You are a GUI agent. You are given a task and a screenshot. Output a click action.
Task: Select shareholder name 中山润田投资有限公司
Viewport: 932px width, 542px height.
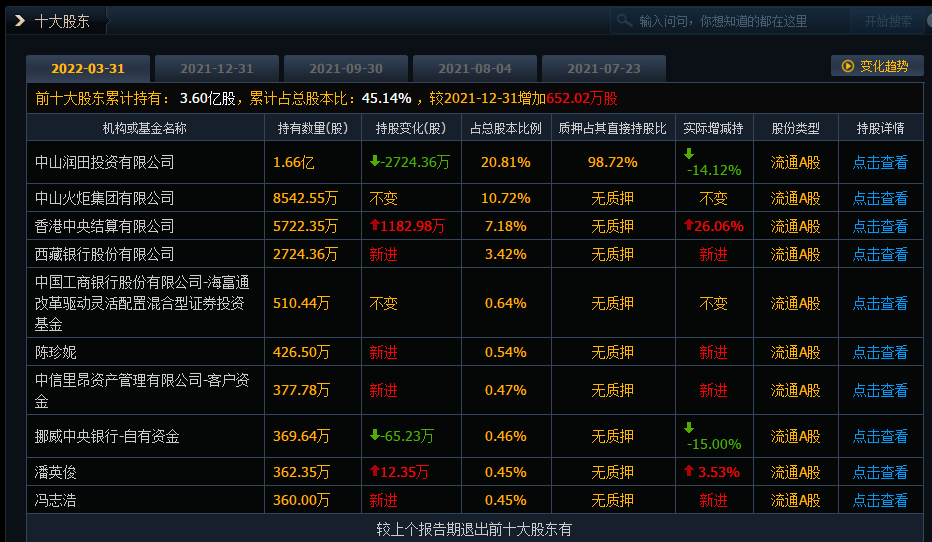tap(104, 162)
